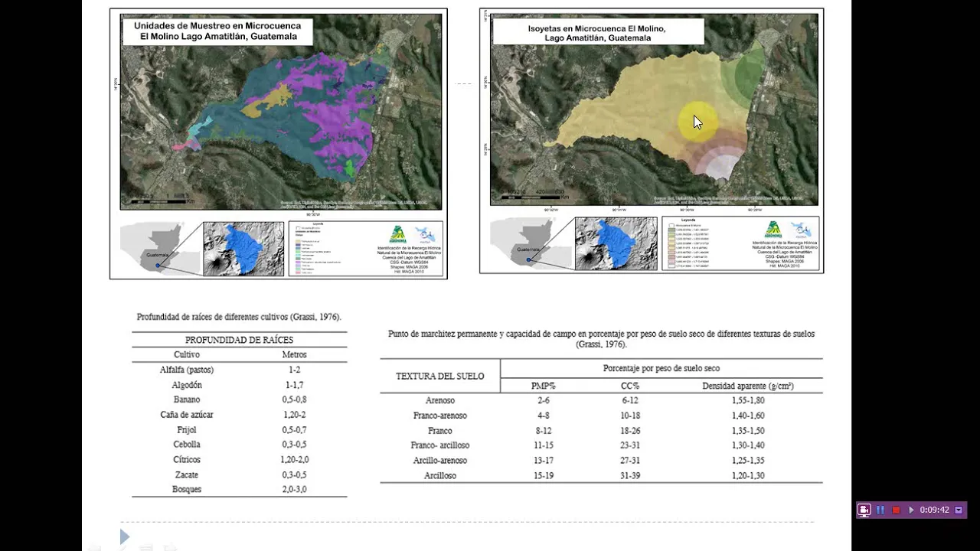Click the 'Arcilloso' soil texture row label
The width and height of the screenshot is (980, 551).
pyautogui.click(x=440, y=476)
